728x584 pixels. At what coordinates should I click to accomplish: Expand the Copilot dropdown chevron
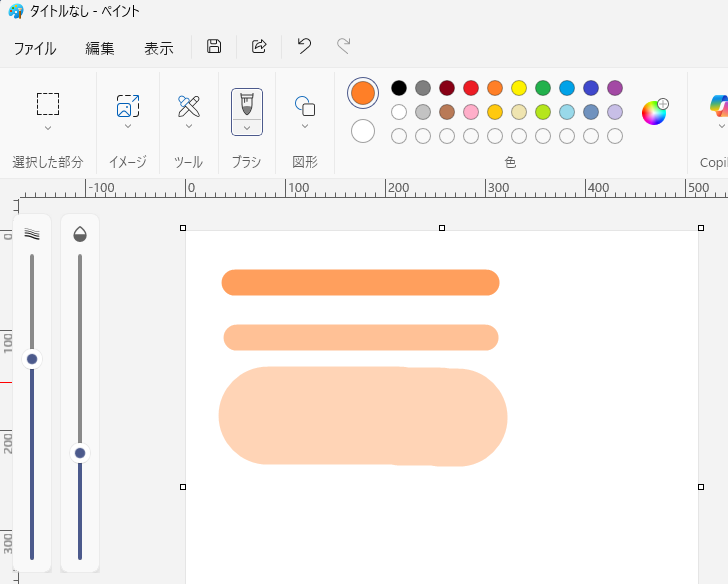[x=721, y=126]
